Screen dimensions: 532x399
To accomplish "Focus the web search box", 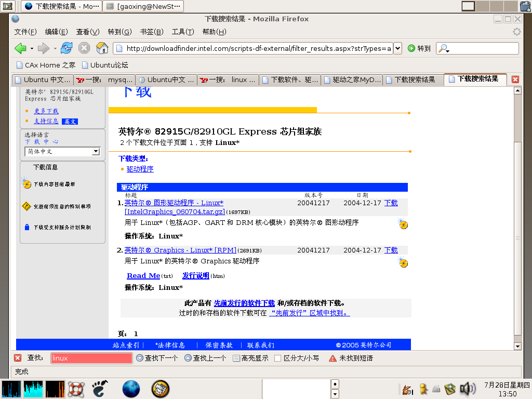I will coord(477,48).
